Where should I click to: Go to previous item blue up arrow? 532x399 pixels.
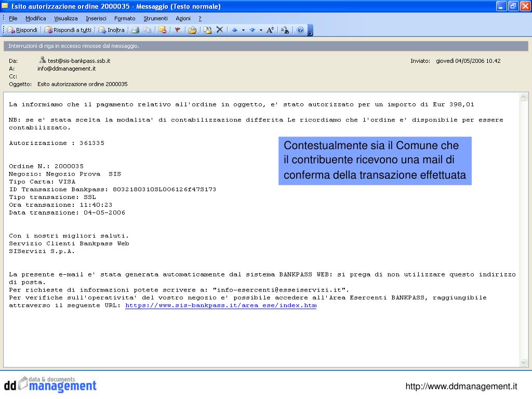pyautogui.click(x=234, y=30)
